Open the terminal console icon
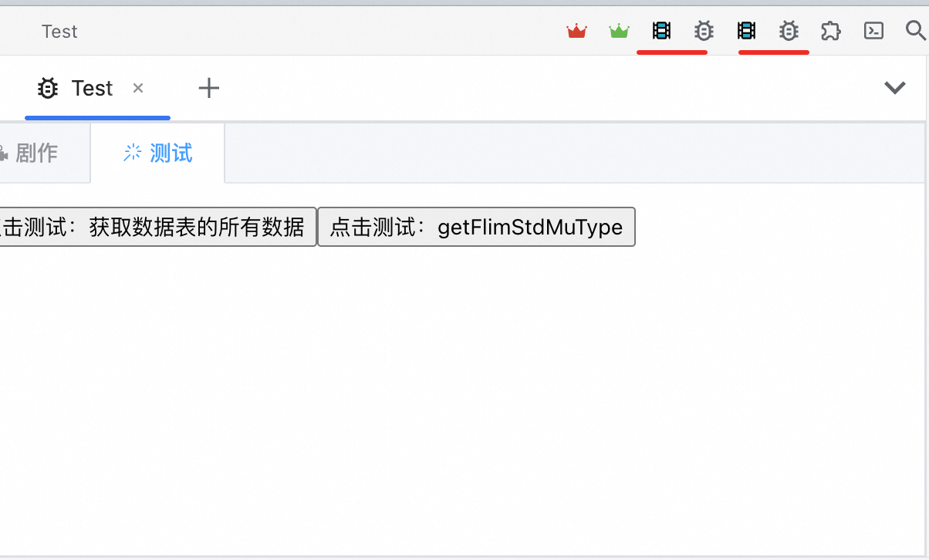The image size is (929, 560). click(x=873, y=31)
